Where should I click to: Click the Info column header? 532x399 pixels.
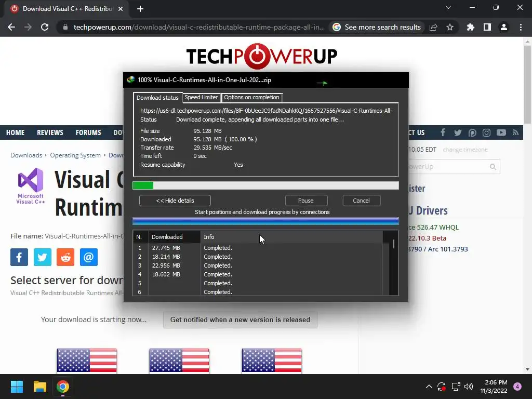point(292,237)
